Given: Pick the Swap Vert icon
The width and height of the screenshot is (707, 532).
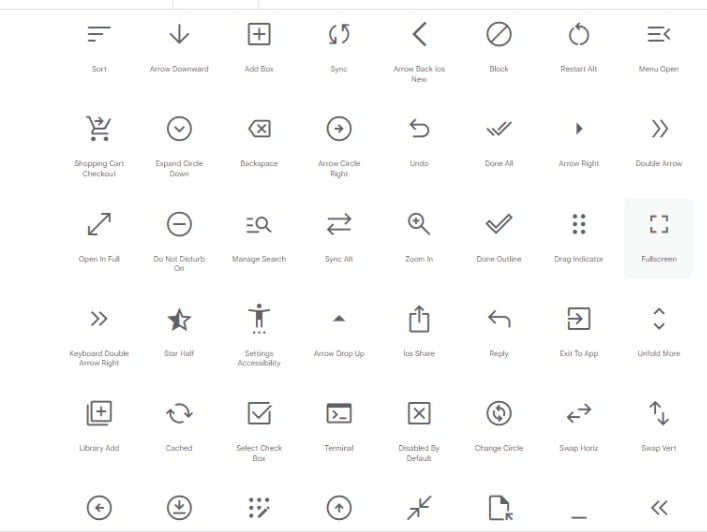Looking at the screenshot, I should pos(659,413).
